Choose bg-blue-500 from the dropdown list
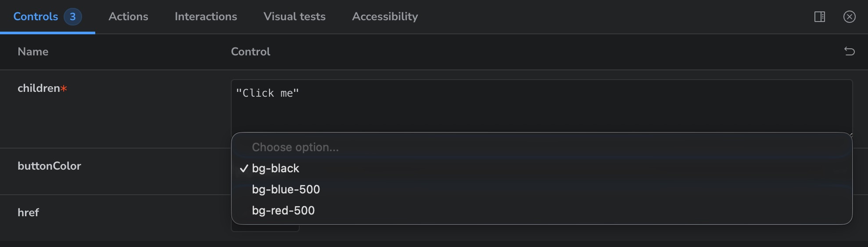 tap(286, 189)
